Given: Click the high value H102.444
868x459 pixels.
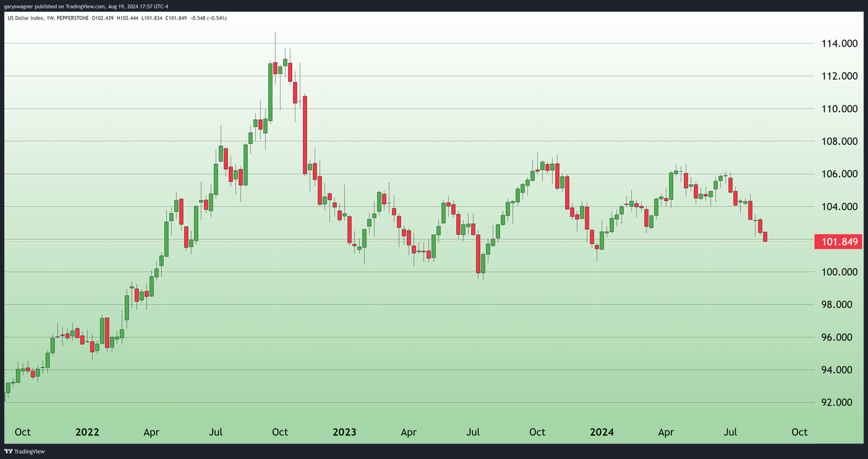Looking at the screenshot, I should point(128,18).
